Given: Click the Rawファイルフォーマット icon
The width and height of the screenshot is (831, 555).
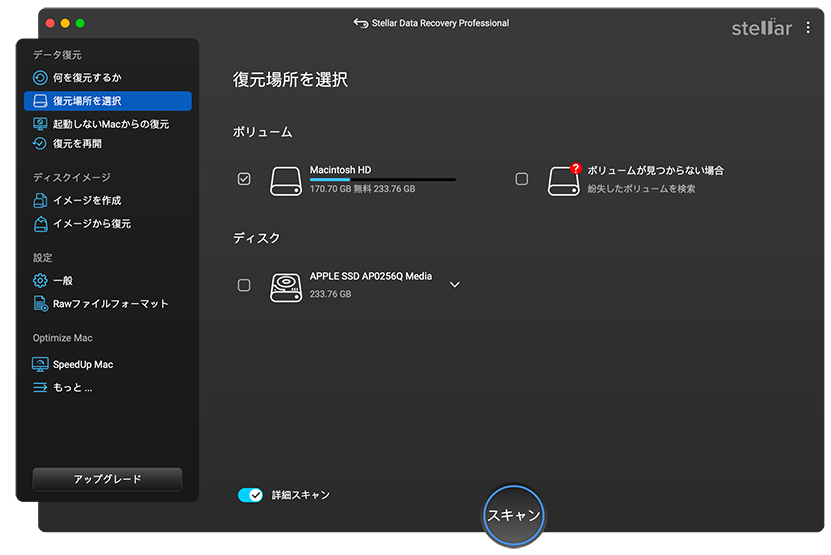Looking at the screenshot, I should [x=40, y=304].
